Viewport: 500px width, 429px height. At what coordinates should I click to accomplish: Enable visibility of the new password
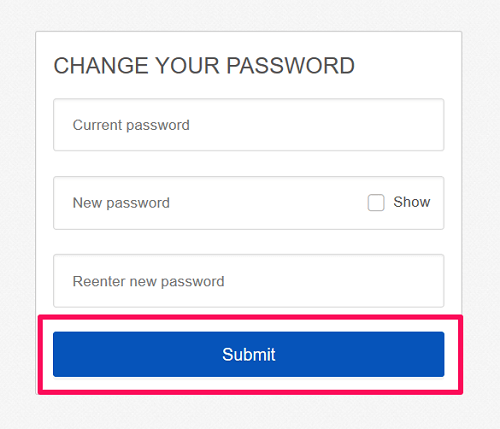(x=376, y=202)
